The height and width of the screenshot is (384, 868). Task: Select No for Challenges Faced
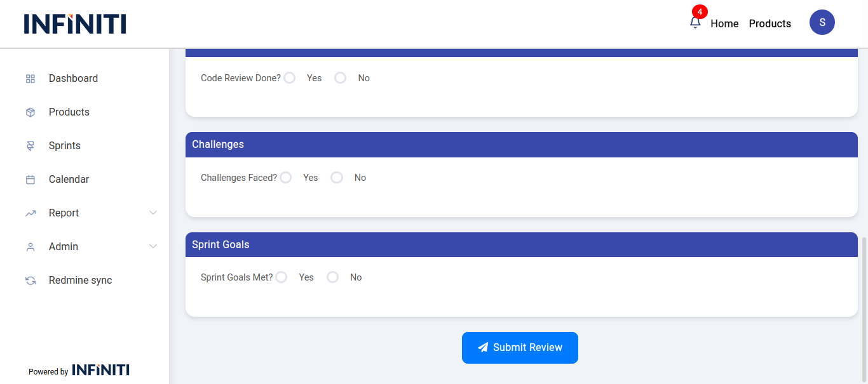coord(337,178)
